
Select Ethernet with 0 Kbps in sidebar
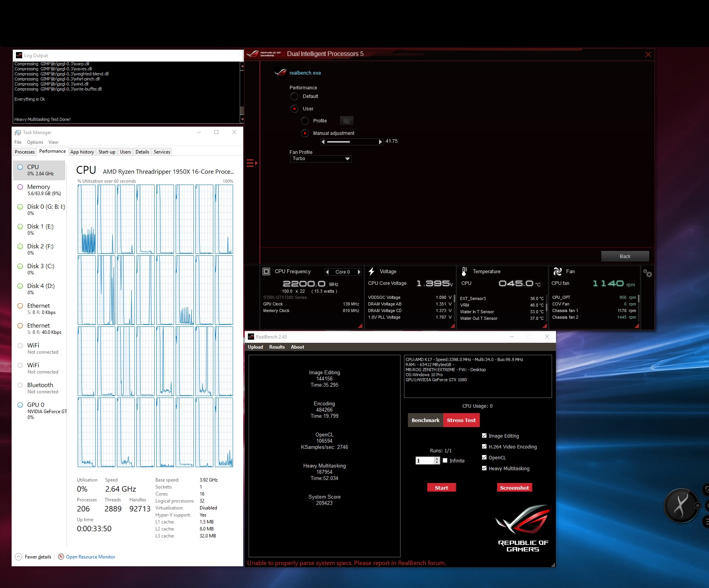[39, 309]
